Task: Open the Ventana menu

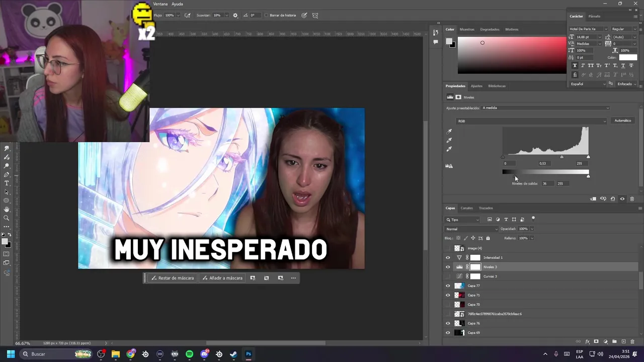Action: click(x=160, y=4)
